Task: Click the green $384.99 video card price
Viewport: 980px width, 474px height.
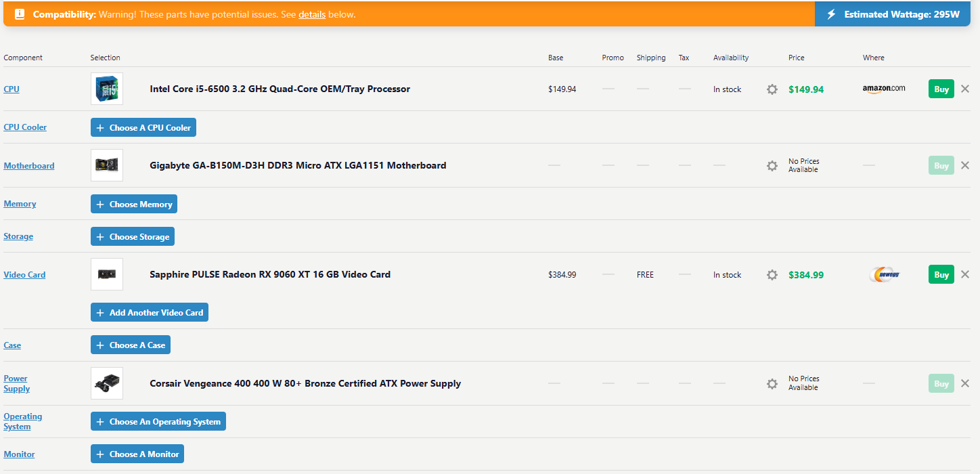Action: point(806,275)
